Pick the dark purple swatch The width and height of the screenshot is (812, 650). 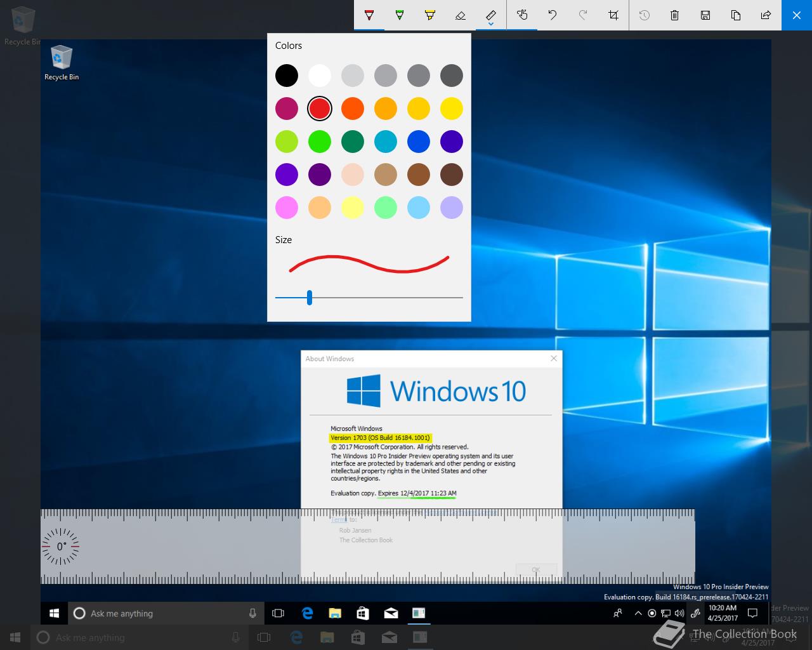coord(320,175)
